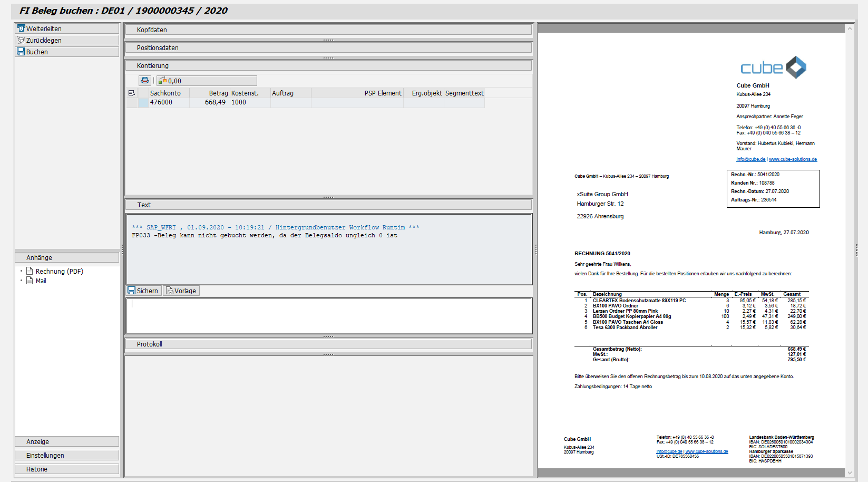Click the select-all rows icon in the table

[x=132, y=93]
